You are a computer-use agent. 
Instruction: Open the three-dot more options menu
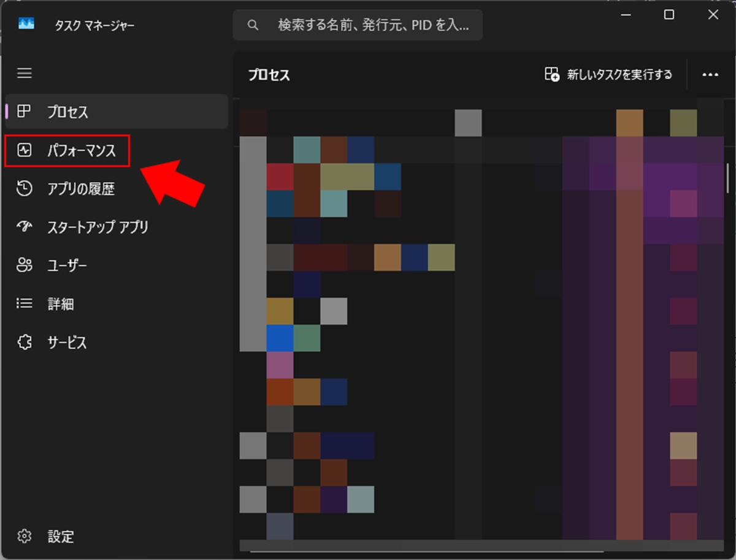[x=710, y=75]
